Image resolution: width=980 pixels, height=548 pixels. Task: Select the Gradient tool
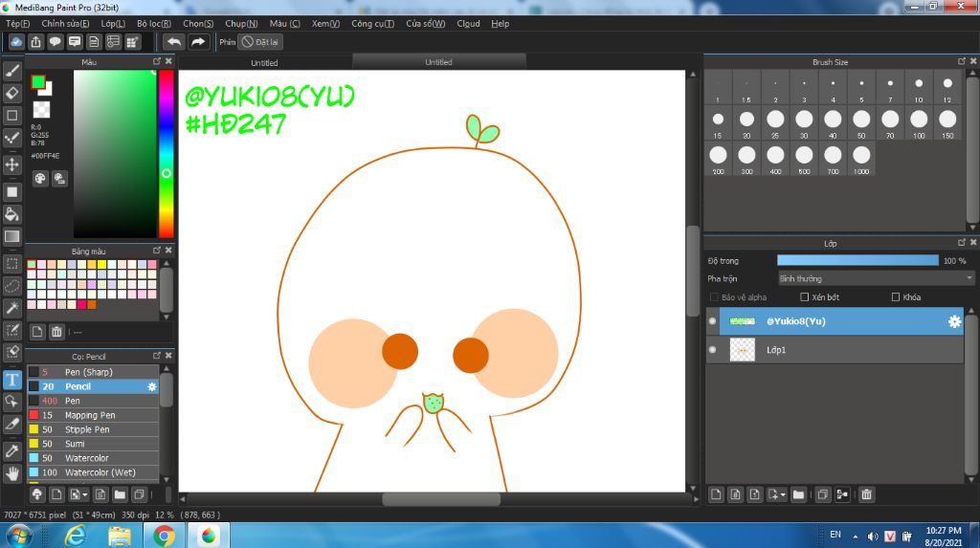(11, 236)
